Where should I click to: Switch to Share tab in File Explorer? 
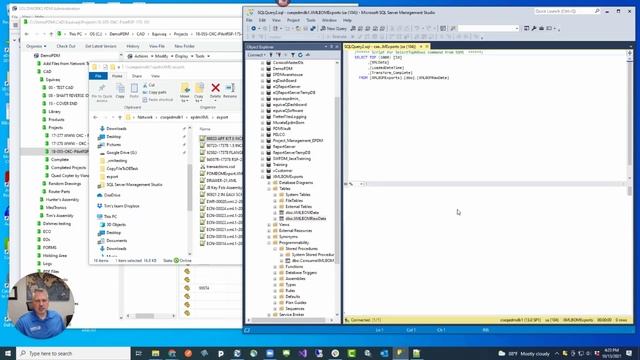(x=137, y=76)
